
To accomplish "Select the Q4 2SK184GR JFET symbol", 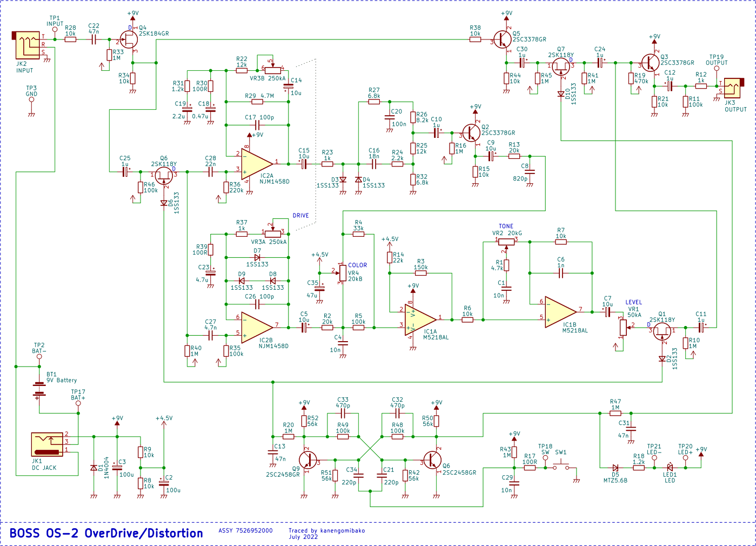I will [x=128, y=39].
